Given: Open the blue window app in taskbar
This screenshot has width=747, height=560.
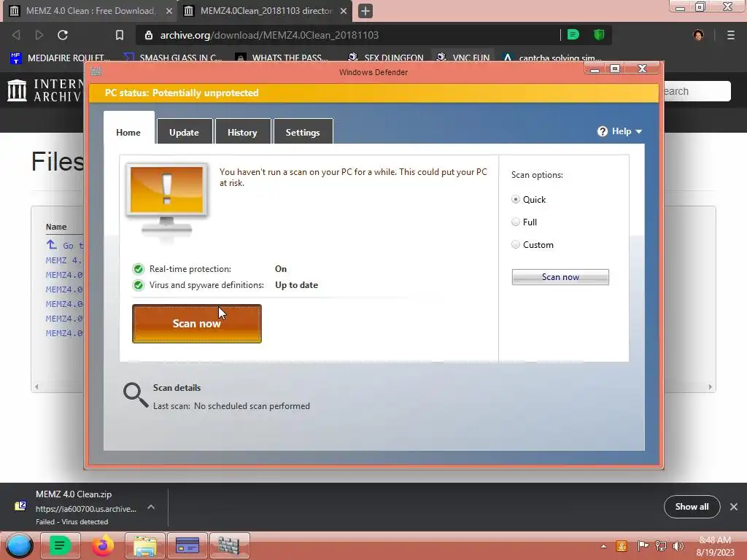Looking at the screenshot, I should tap(187, 545).
